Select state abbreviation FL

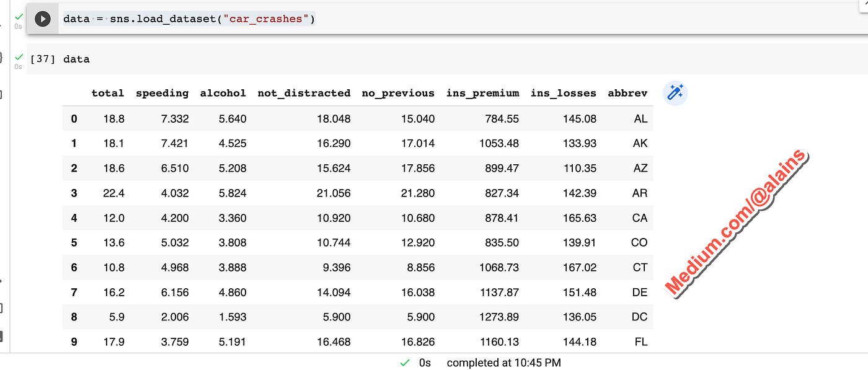pyautogui.click(x=641, y=341)
